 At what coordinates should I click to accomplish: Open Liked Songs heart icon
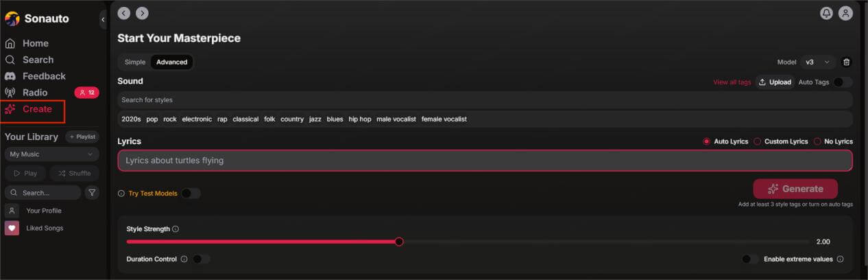point(12,228)
